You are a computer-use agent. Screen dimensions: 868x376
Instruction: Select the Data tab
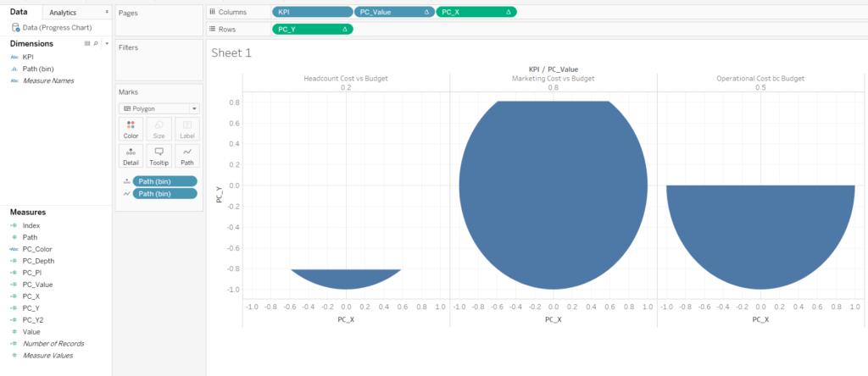pos(19,13)
